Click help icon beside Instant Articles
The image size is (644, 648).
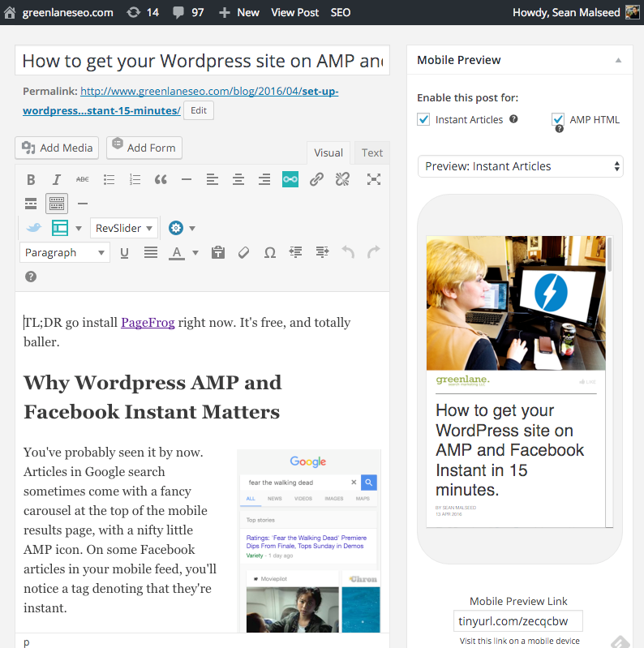tap(513, 119)
